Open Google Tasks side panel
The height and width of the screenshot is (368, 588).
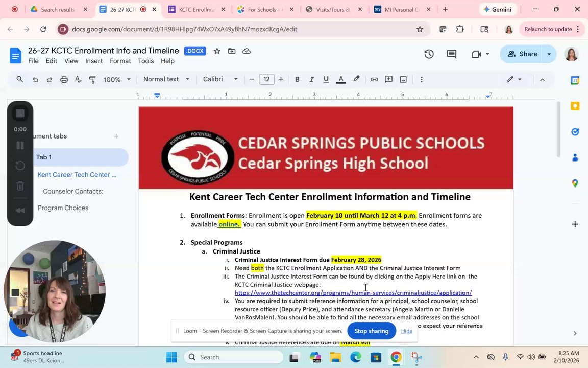pyautogui.click(x=575, y=132)
